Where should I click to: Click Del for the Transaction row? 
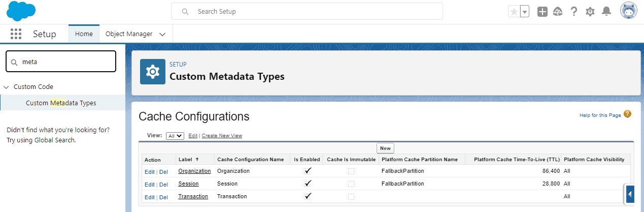(x=163, y=197)
